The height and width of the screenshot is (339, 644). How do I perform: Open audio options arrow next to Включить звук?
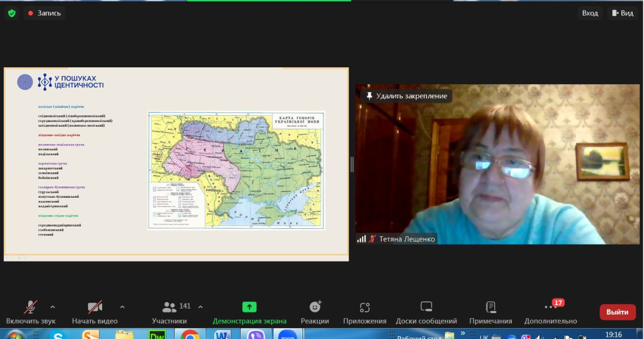coord(53,307)
